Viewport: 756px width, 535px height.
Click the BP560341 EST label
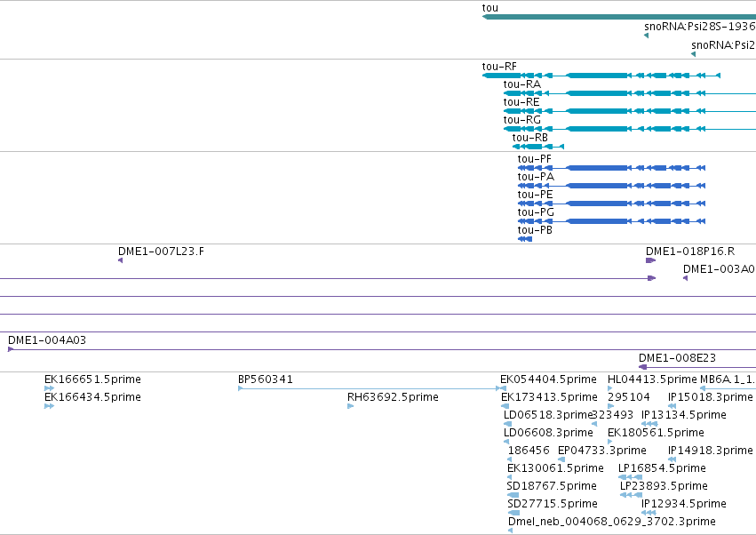tap(266, 379)
